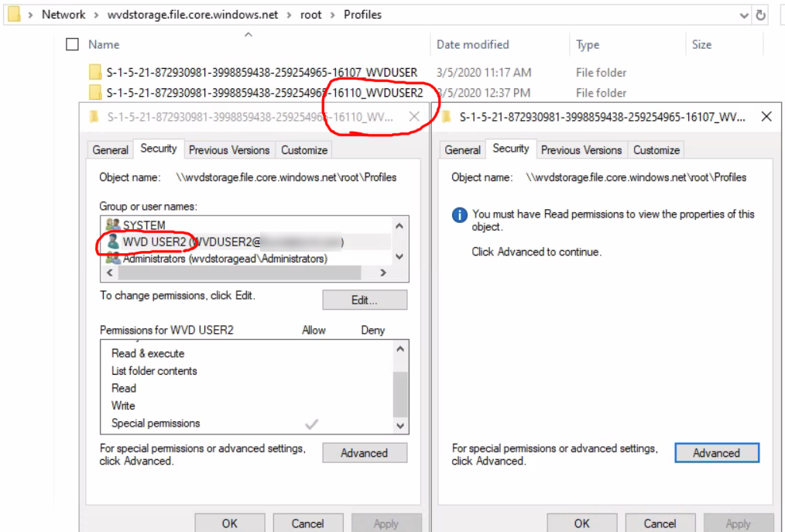Sort files by Name column
This screenshot has width=785, height=532.
pyautogui.click(x=104, y=45)
